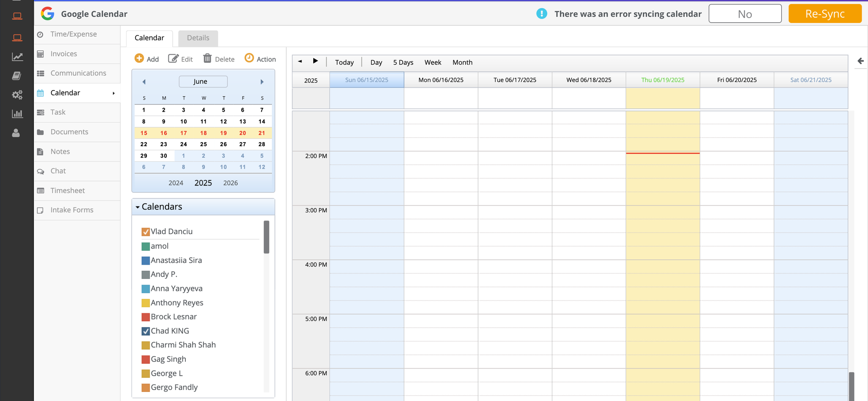Collapse the Calendars section
868x401 pixels.
tap(137, 207)
